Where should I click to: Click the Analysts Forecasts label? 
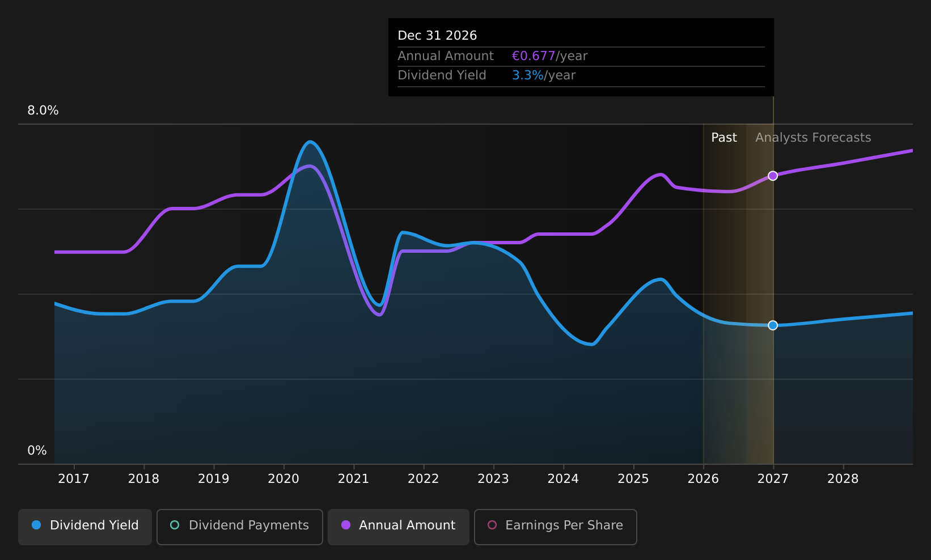coord(813,138)
